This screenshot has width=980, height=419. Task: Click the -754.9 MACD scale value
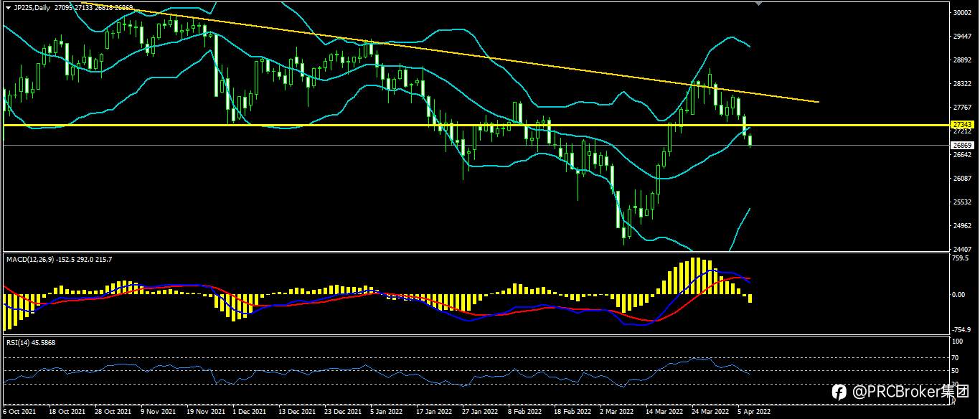[x=962, y=330]
